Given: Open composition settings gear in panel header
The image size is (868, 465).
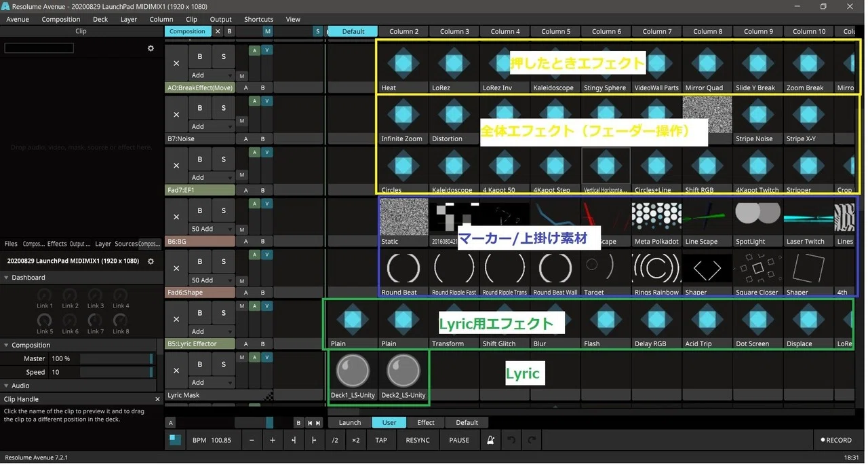Looking at the screenshot, I should click(151, 261).
